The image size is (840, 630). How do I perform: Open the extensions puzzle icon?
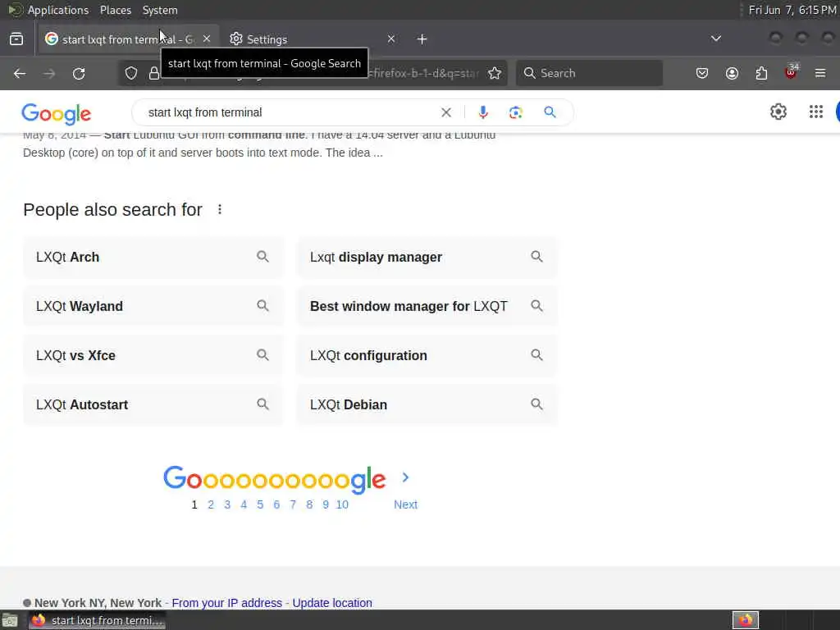point(761,73)
